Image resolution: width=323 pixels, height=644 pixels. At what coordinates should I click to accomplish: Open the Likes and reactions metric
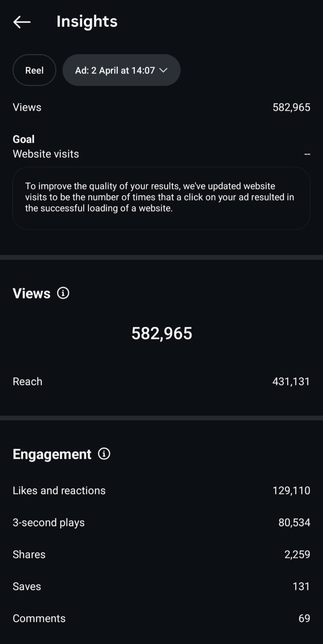(59, 491)
